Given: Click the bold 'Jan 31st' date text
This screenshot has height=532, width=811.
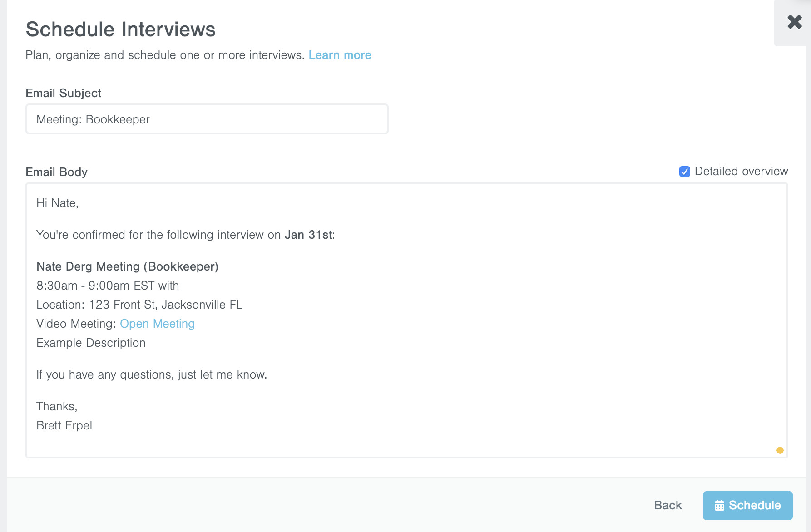Looking at the screenshot, I should [x=309, y=235].
